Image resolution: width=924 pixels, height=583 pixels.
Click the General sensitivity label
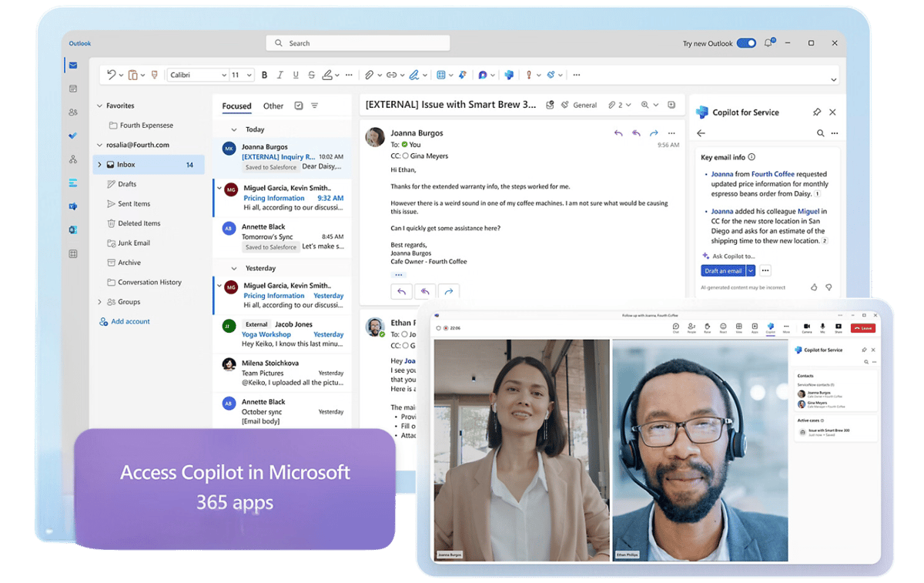pyautogui.click(x=579, y=105)
